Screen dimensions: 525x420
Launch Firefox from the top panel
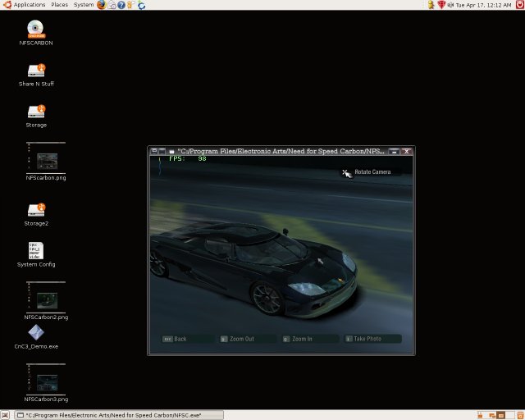coord(101,5)
